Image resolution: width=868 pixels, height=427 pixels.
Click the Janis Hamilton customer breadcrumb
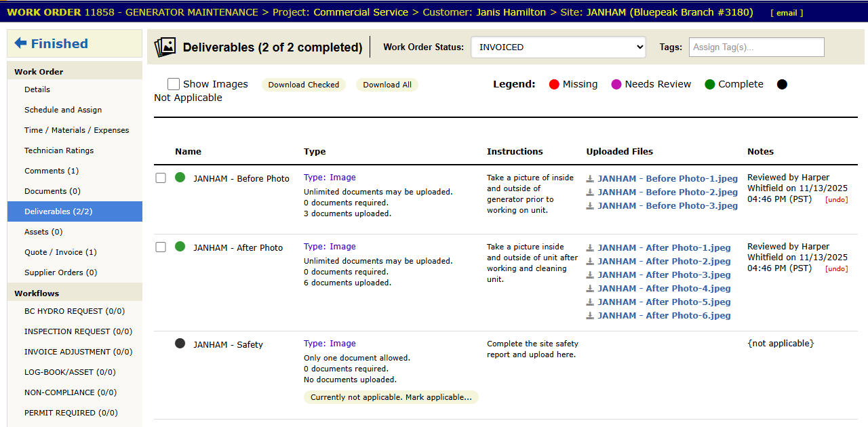click(511, 12)
